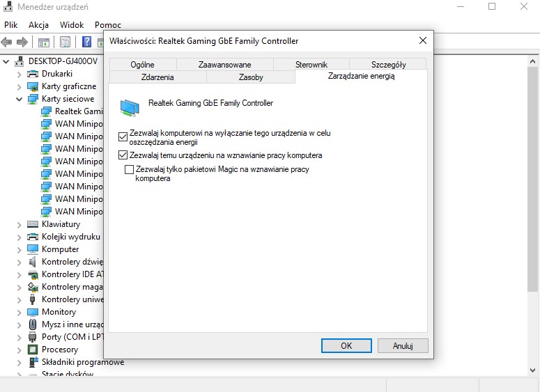Click the blue Help question mark toolbar icon

tap(88, 42)
